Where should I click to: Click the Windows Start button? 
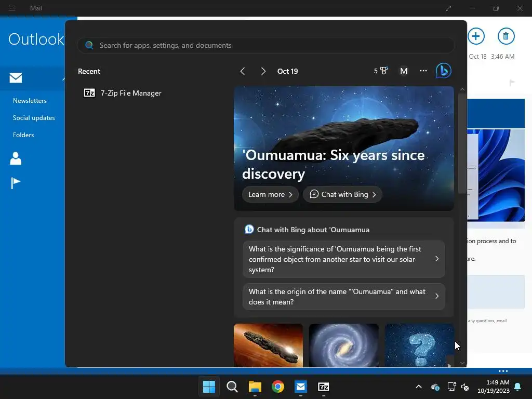209,387
